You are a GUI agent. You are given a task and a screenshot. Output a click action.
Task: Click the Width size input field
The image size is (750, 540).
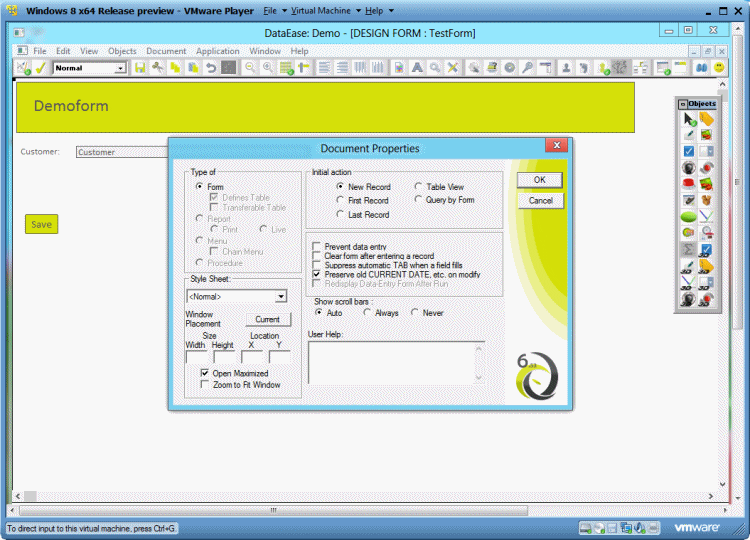[197, 357]
